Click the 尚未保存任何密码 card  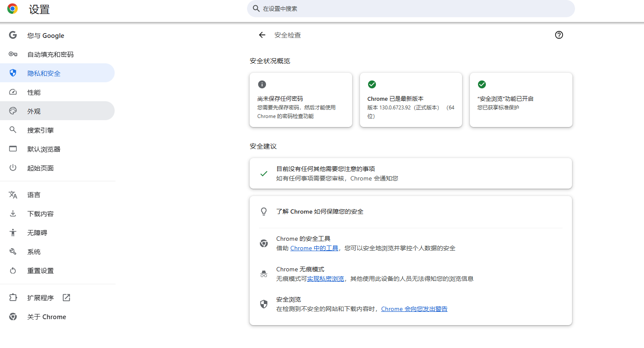301,100
